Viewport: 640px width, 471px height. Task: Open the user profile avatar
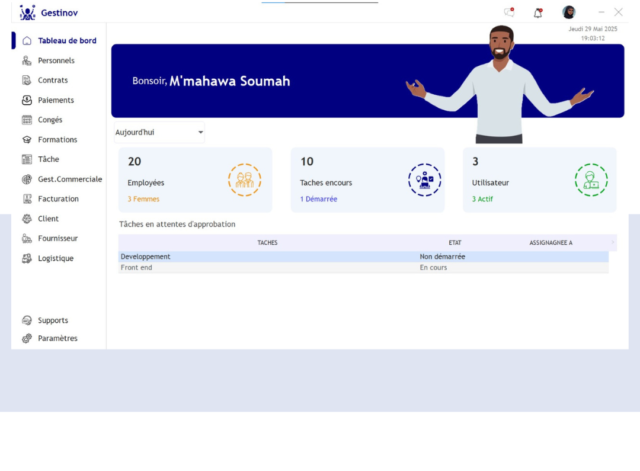569,12
